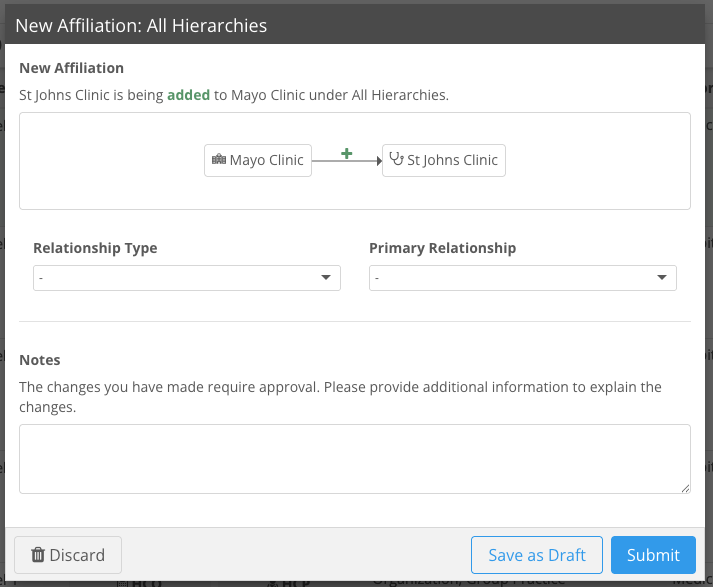
Task: Select the Mayo Clinic node label
Action: (266, 160)
